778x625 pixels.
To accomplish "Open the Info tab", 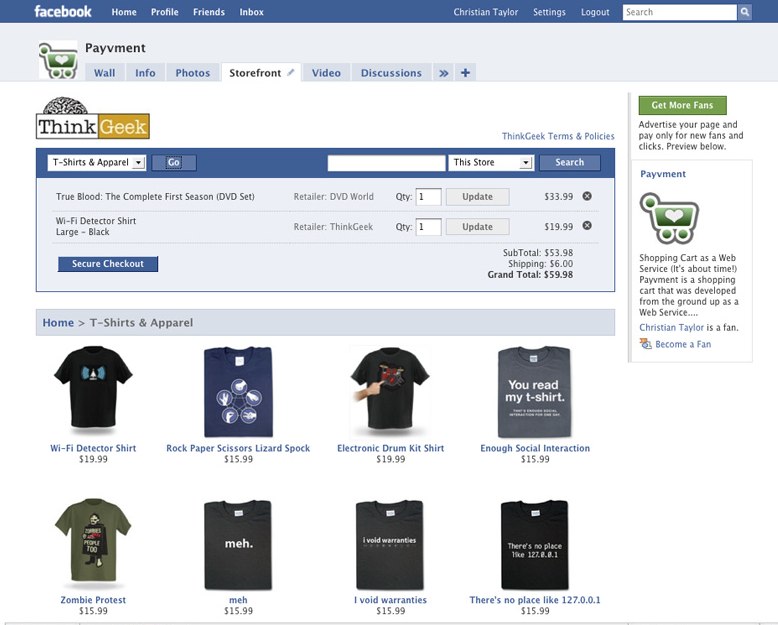I will coord(145,73).
